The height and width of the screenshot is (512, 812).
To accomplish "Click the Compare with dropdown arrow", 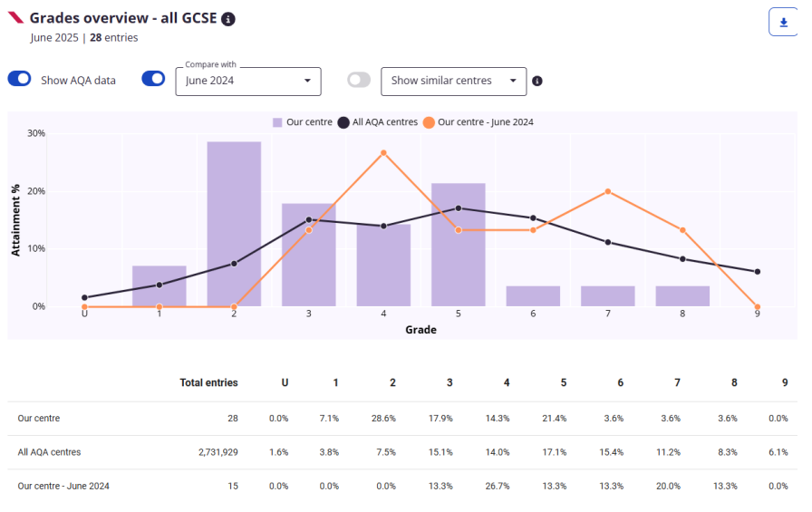I will [307, 81].
